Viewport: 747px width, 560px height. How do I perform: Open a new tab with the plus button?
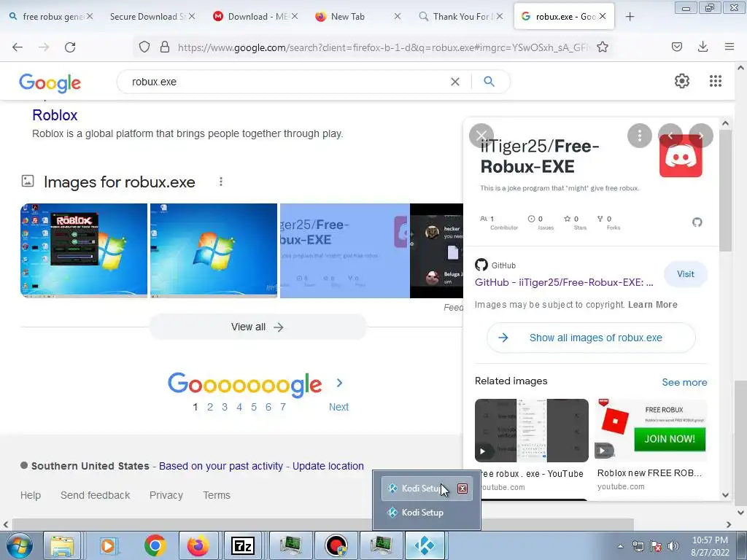click(630, 17)
